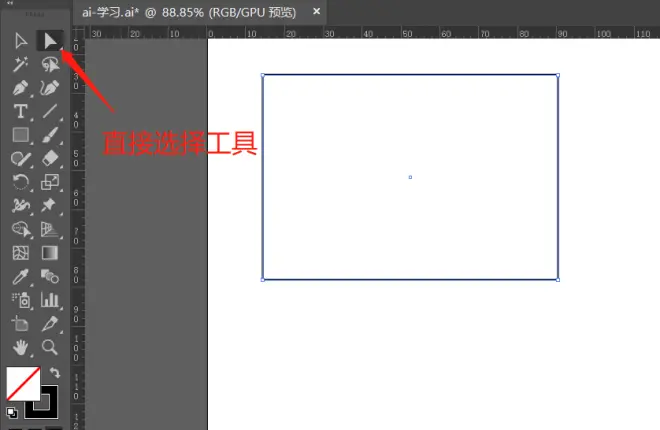Reset to default fill and stroke
Image resolution: width=660 pixels, height=430 pixels.
pos(12,413)
